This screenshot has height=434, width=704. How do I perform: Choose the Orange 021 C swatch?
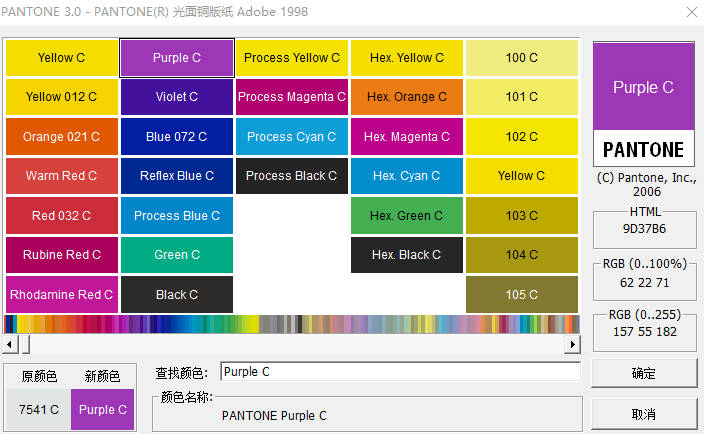pos(62,136)
